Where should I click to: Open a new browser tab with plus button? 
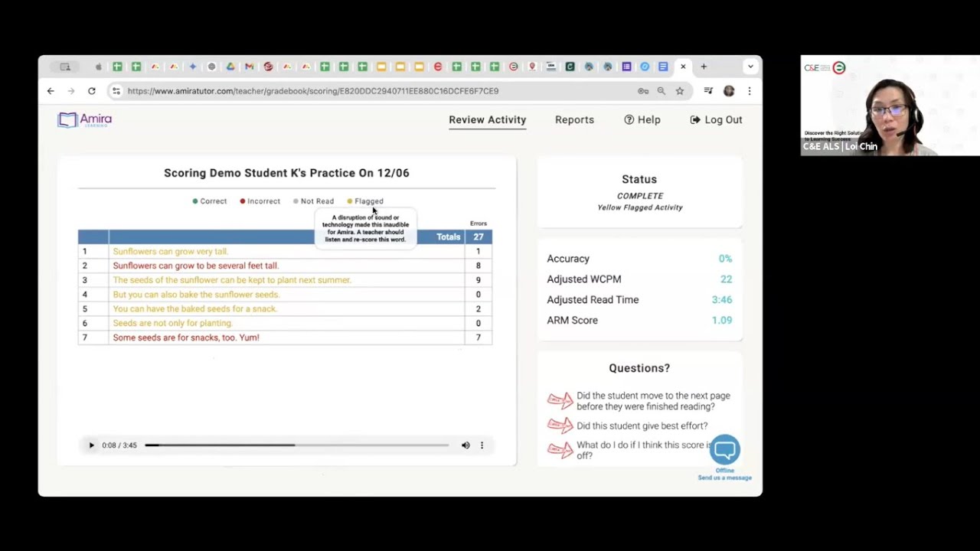pos(704,67)
